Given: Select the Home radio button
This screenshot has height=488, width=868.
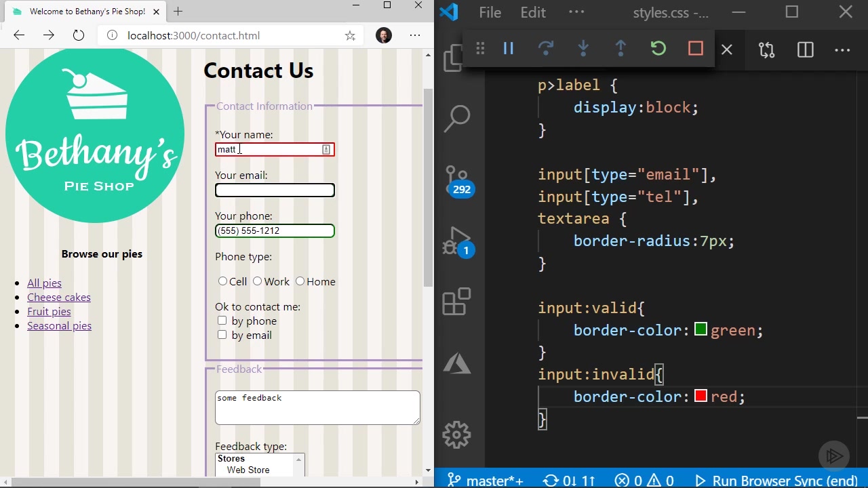Looking at the screenshot, I should click(x=300, y=281).
